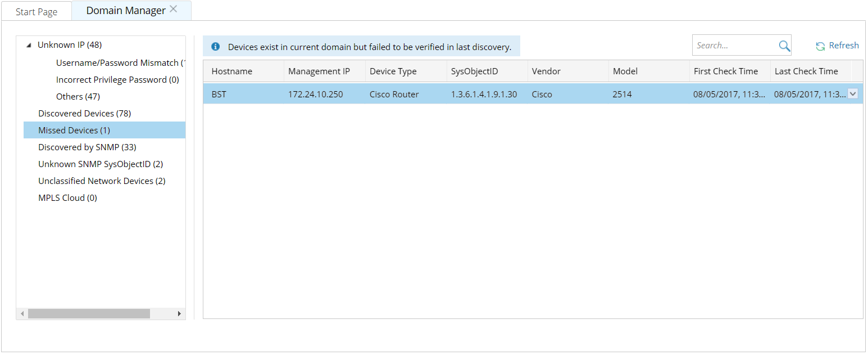Open the BST row dropdown arrow
The image size is (868, 355).
(x=853, y=94)
